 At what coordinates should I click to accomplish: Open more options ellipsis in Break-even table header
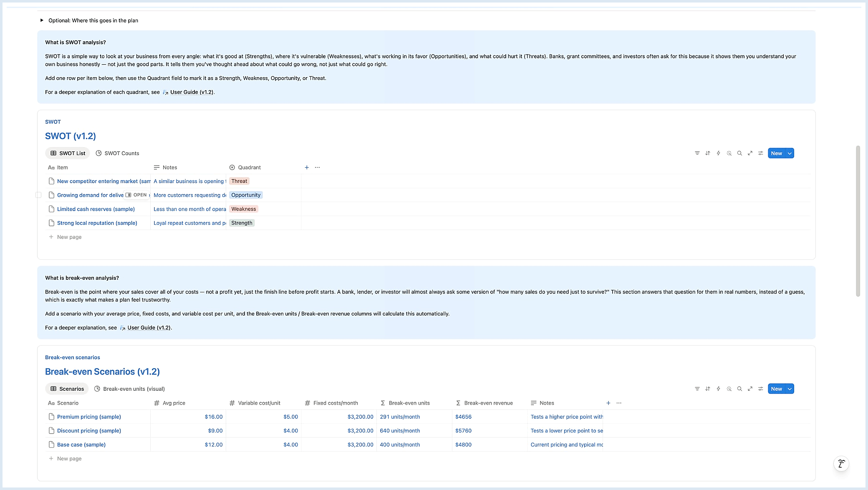click(x=619, y=403)
